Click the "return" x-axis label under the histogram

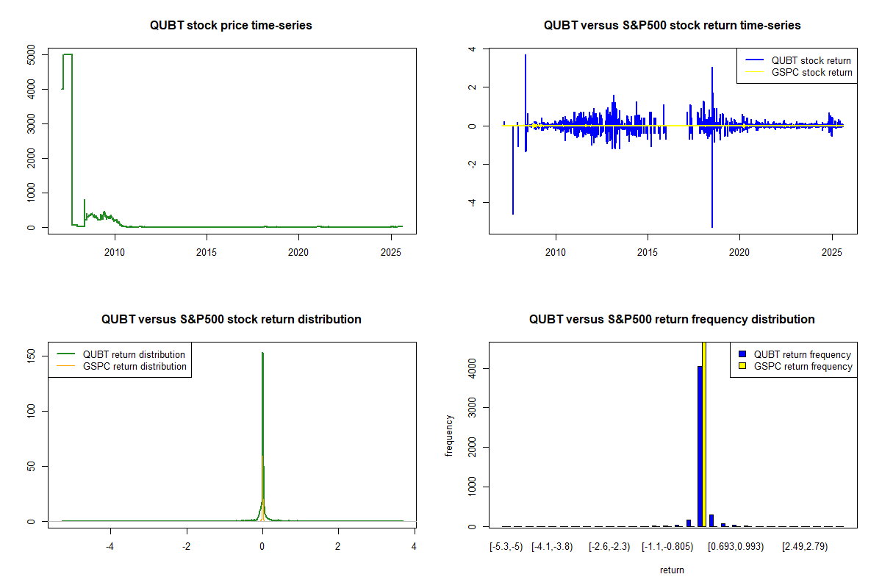672,570
